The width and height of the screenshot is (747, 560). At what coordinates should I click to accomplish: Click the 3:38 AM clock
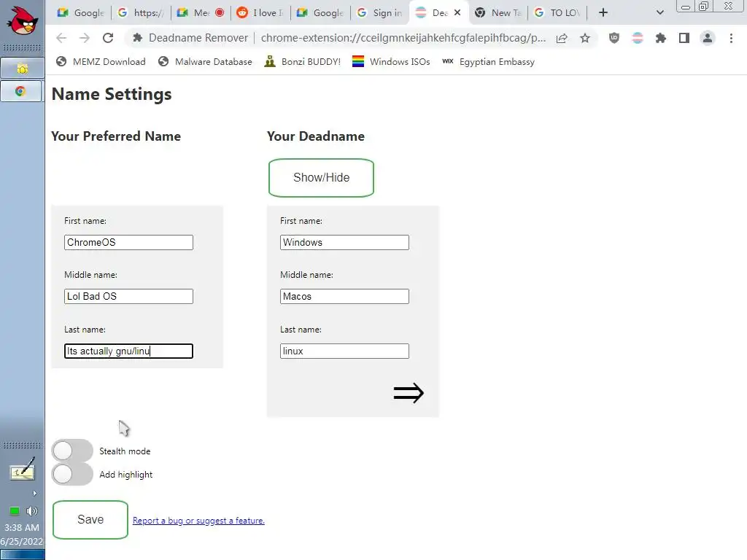[22, 528]
